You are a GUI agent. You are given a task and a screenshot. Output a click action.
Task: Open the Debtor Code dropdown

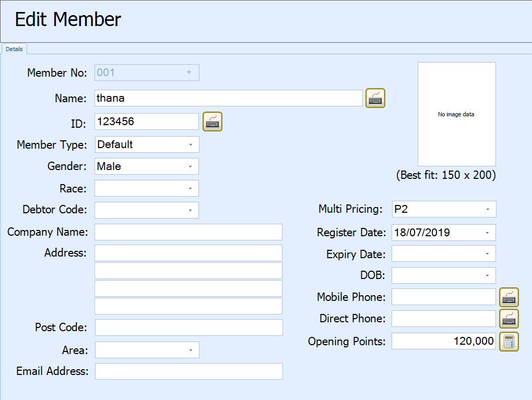pyautogui.click(x=191, y=210)
